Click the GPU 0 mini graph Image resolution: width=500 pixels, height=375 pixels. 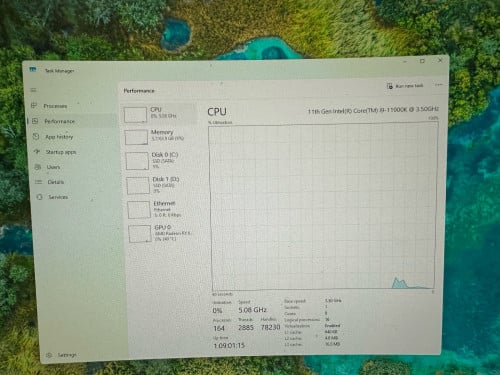point(140,233)
